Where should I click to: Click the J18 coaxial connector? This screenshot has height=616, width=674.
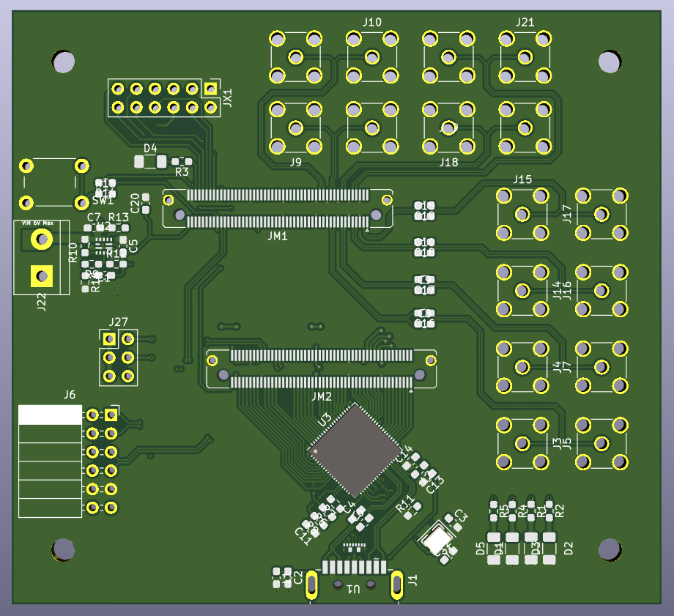coord(448,128)
